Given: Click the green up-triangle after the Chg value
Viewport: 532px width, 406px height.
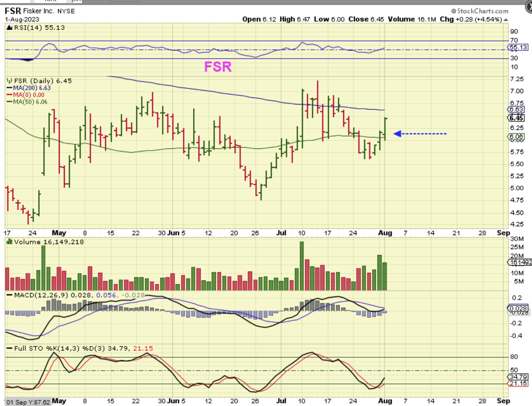Looking at the screenshot, I should [x=506, y=19].
